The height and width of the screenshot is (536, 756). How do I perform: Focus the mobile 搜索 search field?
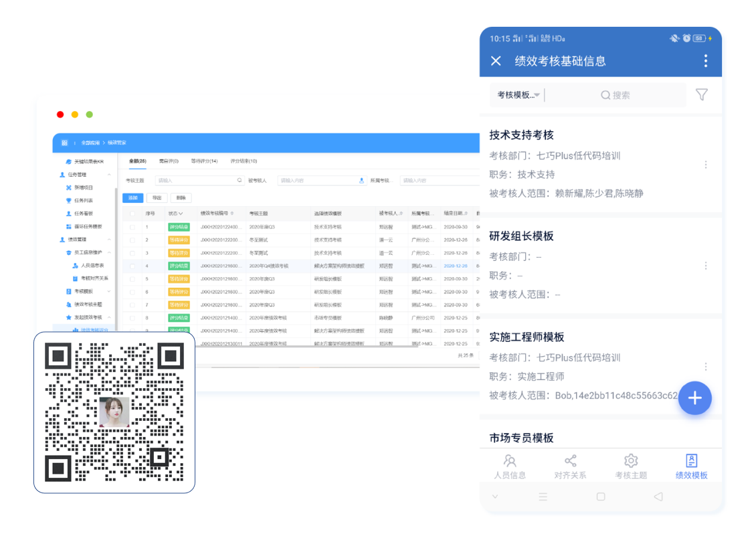pyautogui.click(x=616, y=95)
